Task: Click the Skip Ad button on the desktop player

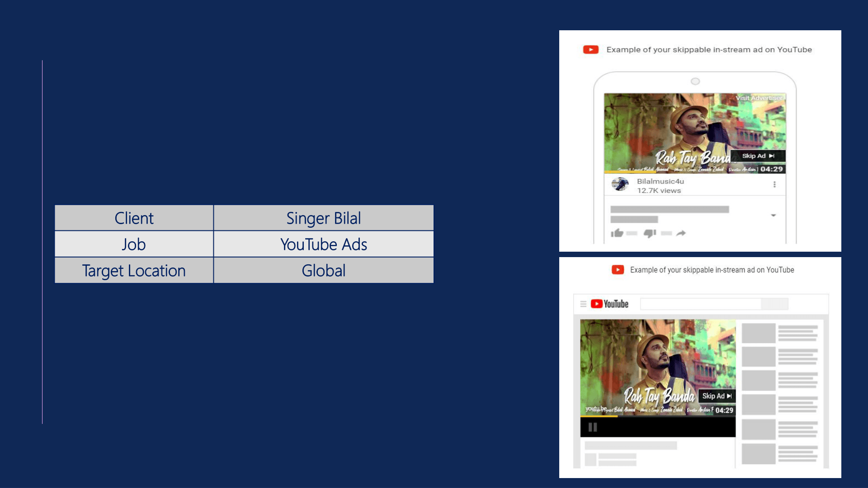Action: click(x=717, y=395)
